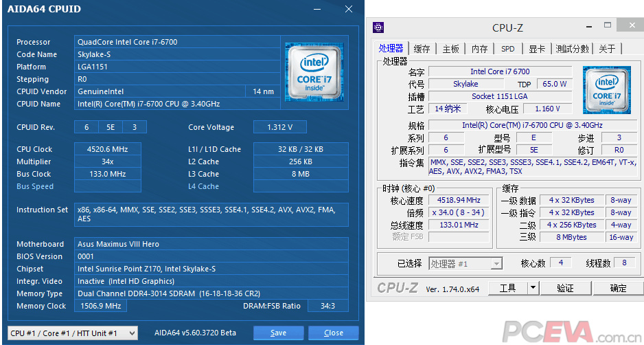Viewport: 644px width, 345px height.
Task: Click the Bus Clock value 133.0 MHz
Action: (108, 174)
